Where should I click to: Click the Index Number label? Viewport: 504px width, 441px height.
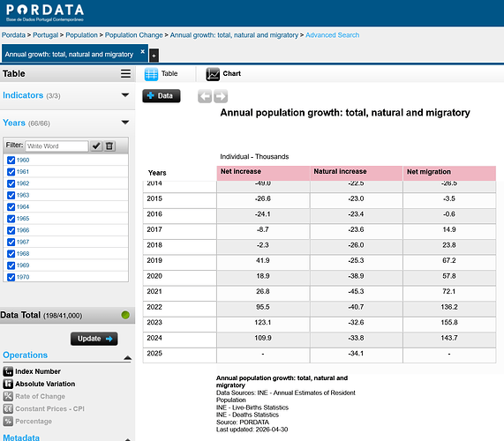[x=38, y=371]
